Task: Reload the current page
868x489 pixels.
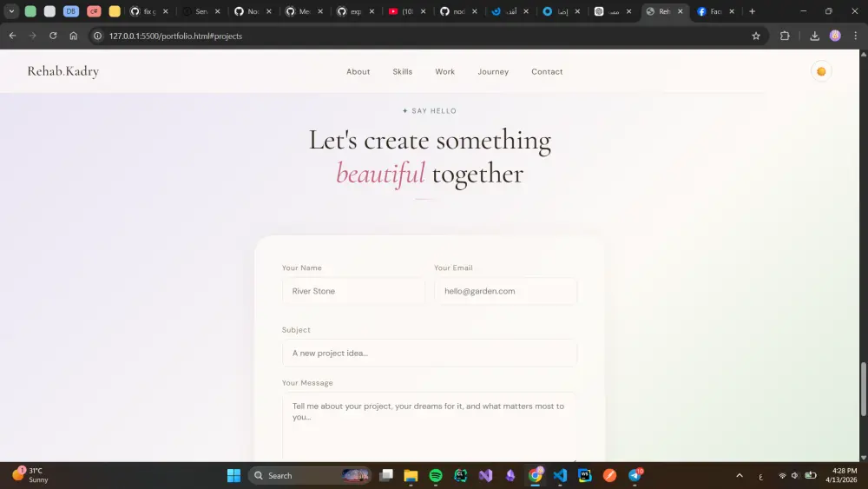Action: [53, 36]
